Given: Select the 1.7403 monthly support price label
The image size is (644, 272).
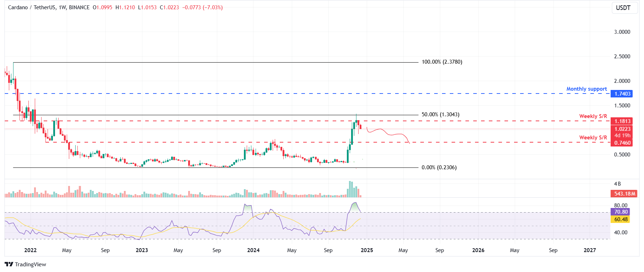Looking at the screenshot, I should click(622, 94).
